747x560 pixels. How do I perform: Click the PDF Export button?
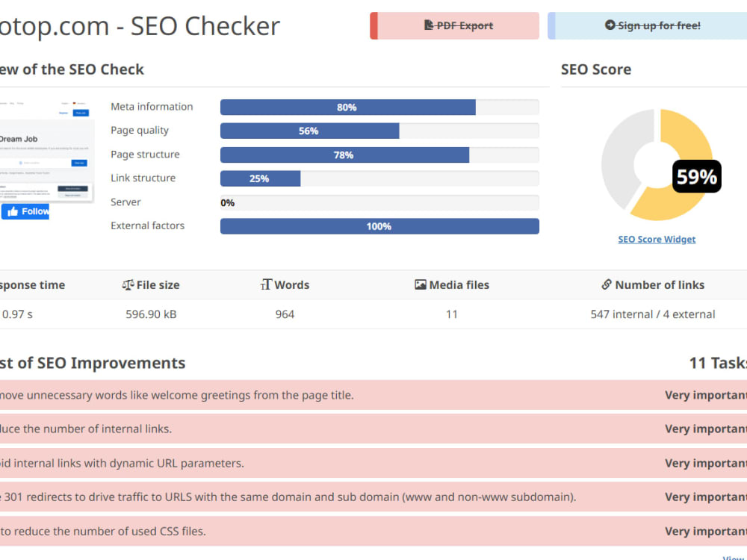(454, 25)
